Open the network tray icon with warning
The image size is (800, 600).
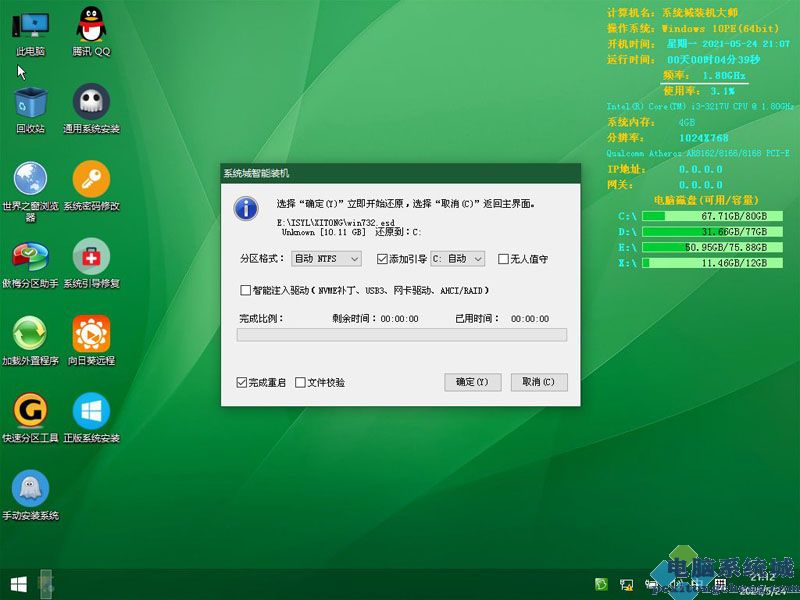pyautogui.click(x=627, y=585)
